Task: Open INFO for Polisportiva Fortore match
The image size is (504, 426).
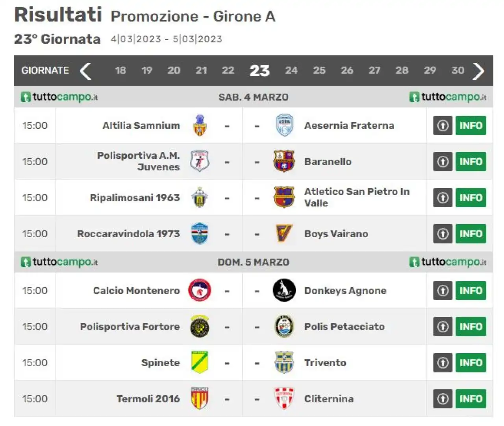Action: 471,326
